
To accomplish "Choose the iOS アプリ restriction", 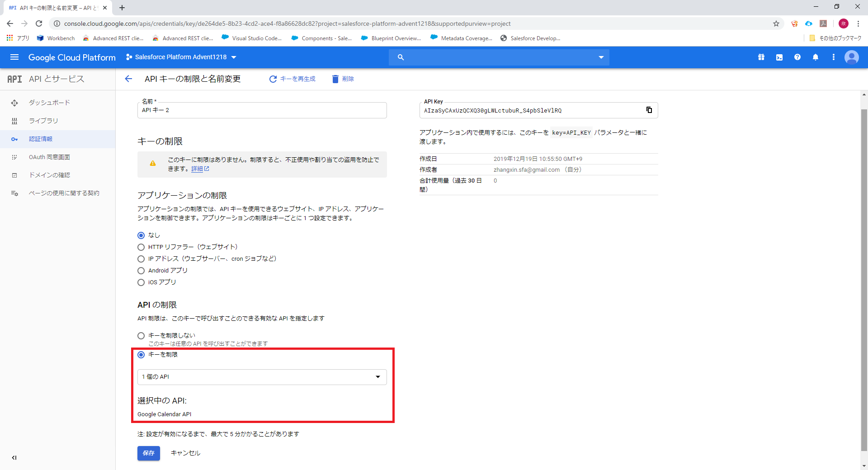I will point(141,282).
